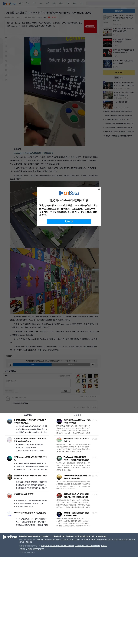138x644 pixels.
Task: Open Top 10 item 马云彻底认输新零售
Action: point(121,102)
